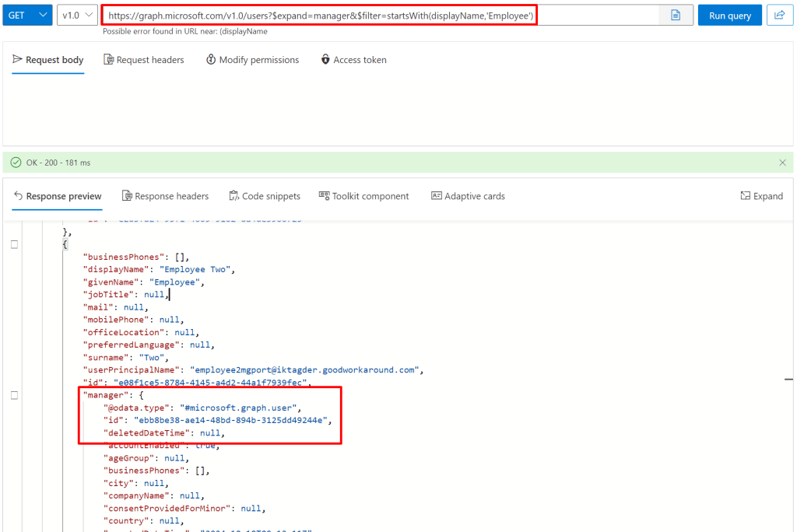797x532 pixels.
Task: Select the Request body tab
Action: [48, 60]
